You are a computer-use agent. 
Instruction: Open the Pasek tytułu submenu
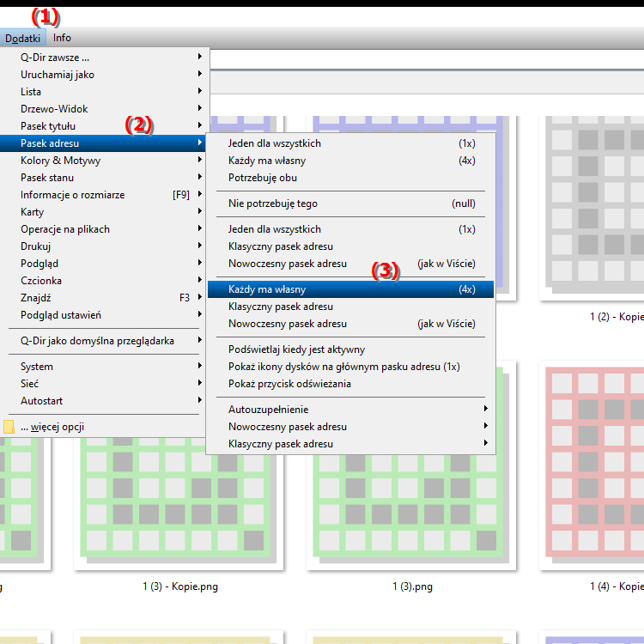[x=105, y=126]
